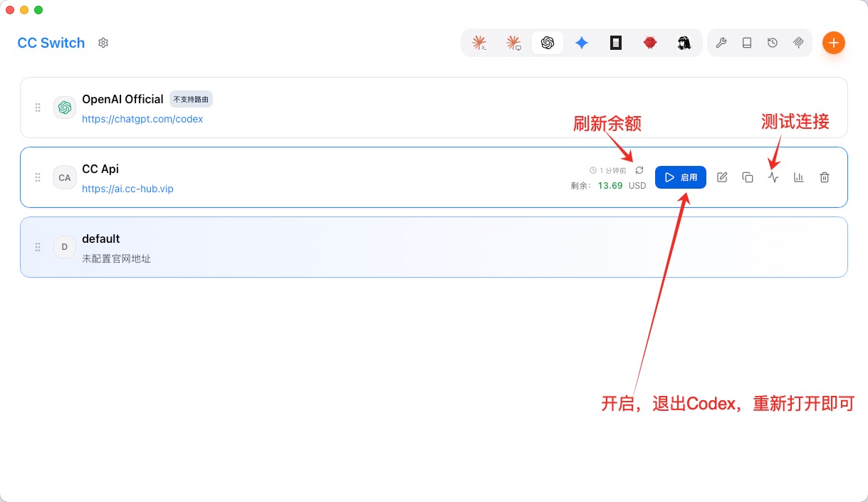Viewport: 868px width, 502px height.
Task: Click the CC Switch title
Action: coord(51,43)
